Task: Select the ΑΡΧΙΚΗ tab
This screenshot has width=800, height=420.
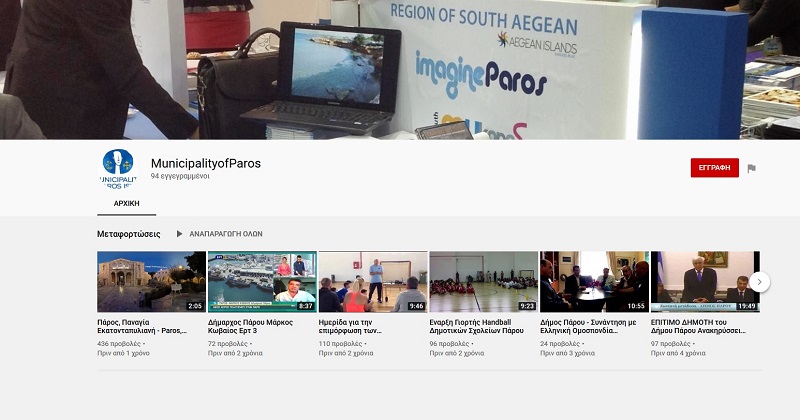Action: [126, 203]
